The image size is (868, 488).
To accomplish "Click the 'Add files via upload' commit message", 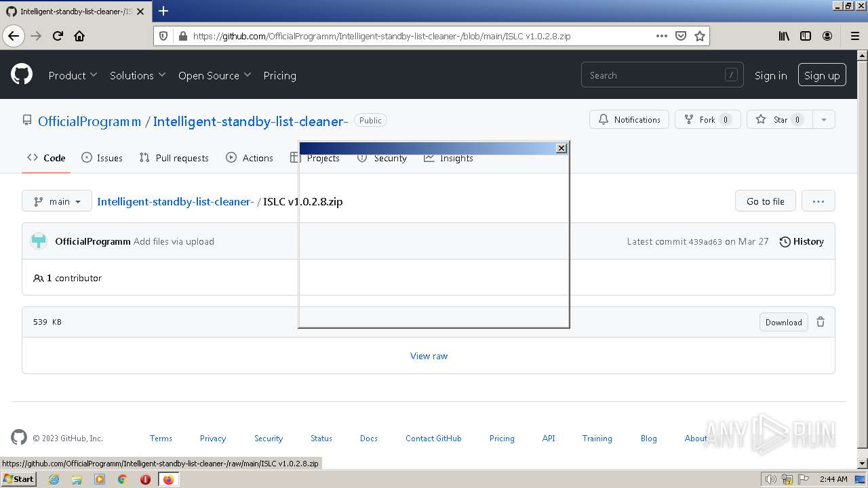I will [x=174, y=241].
